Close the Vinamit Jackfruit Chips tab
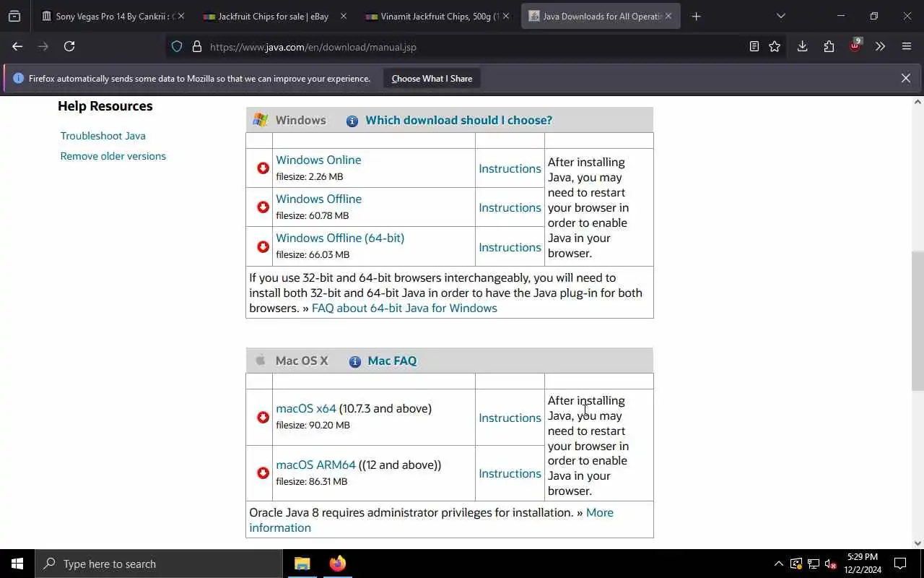 coord(505,16)
